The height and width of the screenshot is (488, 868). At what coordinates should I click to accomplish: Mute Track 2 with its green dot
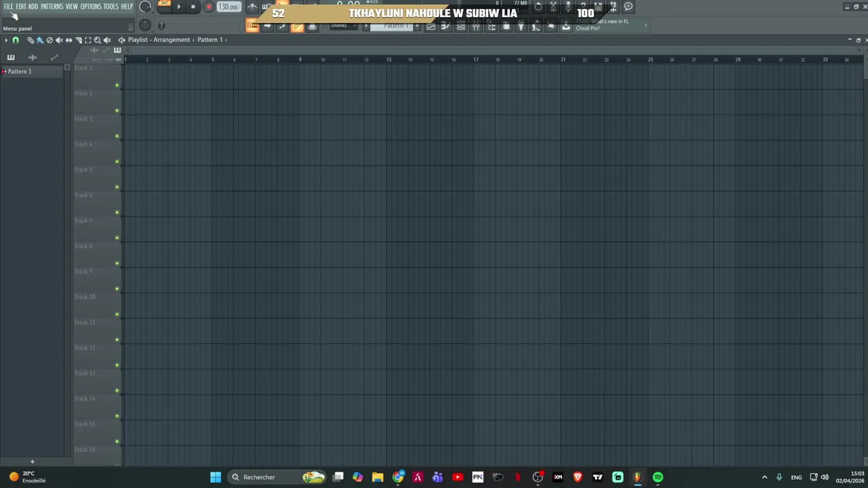click(x=117, y=110)
